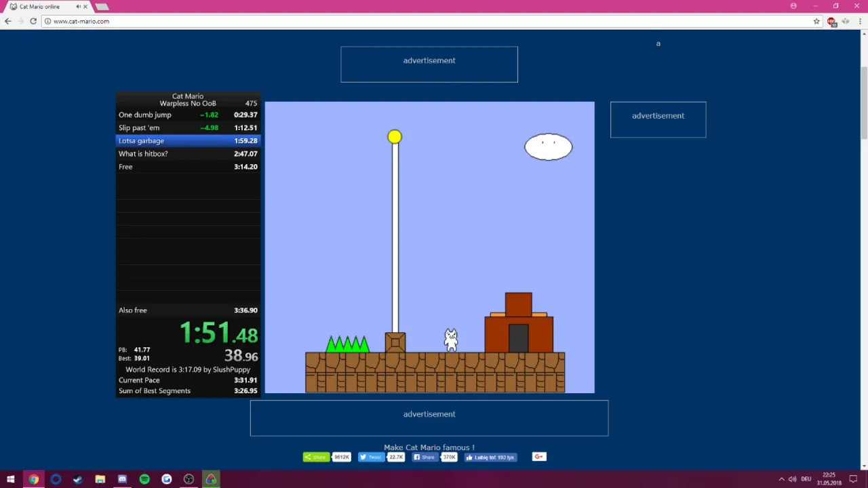The width and height of the screenshot is (868, 488).
Task: Click the 370K Facebook share counter
Action: [450, 457]
